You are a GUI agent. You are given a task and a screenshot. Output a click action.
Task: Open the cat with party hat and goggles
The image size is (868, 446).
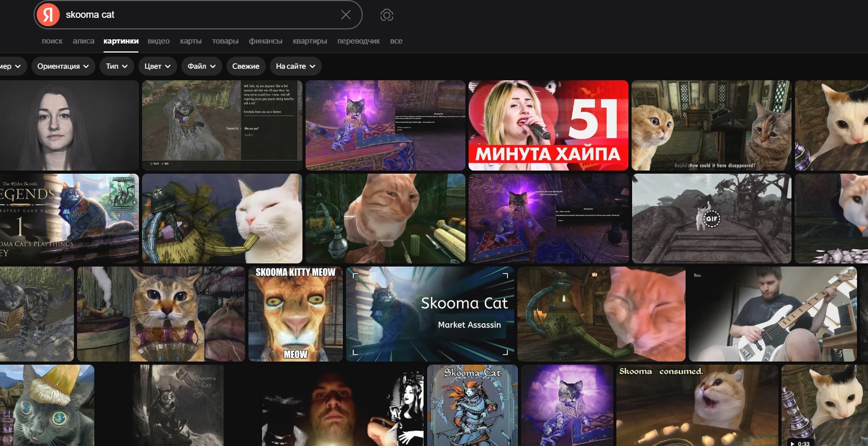47,405
